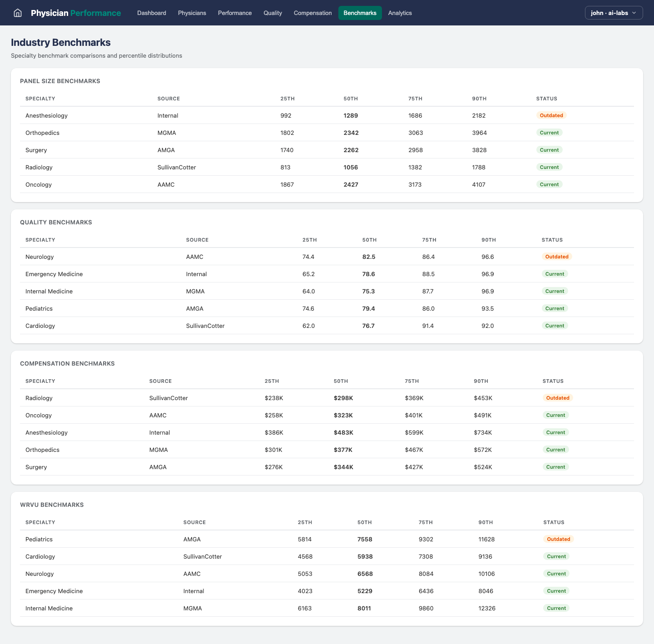Click Current badge for Cardiology wRVU row

click(556, 556)
